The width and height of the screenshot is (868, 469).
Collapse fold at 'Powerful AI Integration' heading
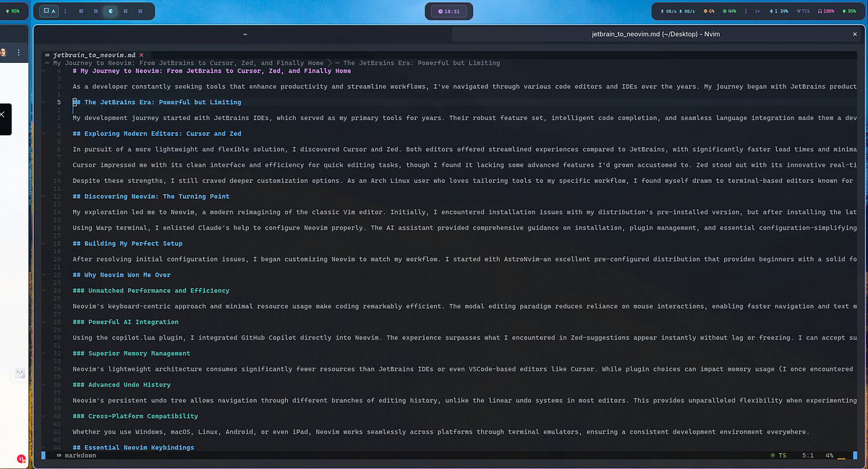click(43, 322)
